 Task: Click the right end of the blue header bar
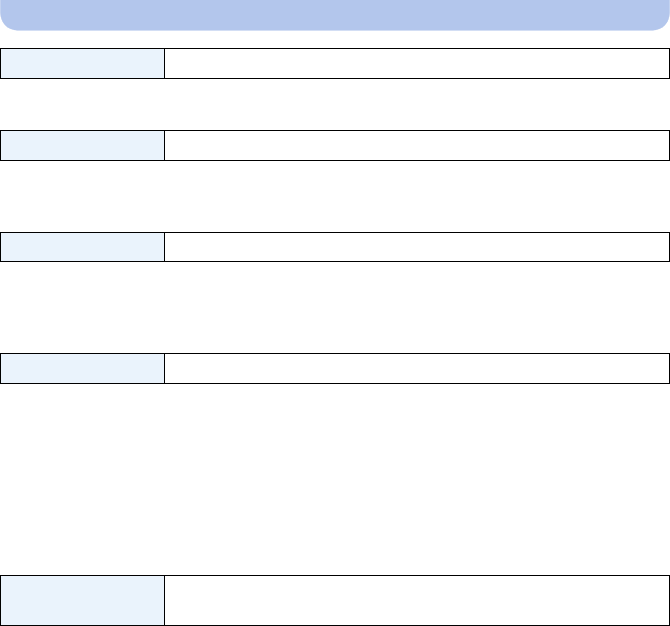pos(655,15)
